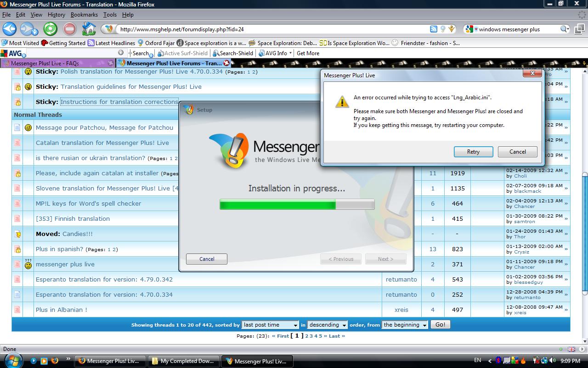Image resolution: width=588 pixels, height=368 pixels.
Task: Reload the page with the green refresh icon
Action: pos(50,29)
